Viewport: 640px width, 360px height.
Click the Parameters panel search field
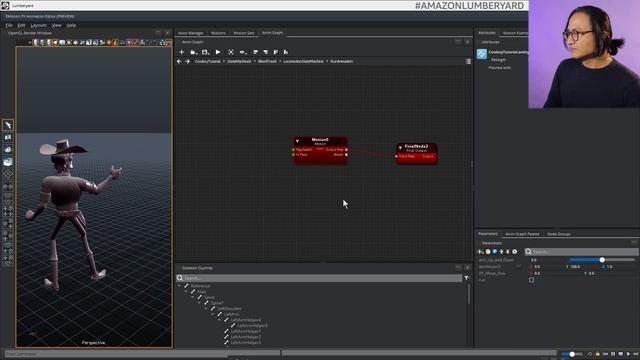581,252
